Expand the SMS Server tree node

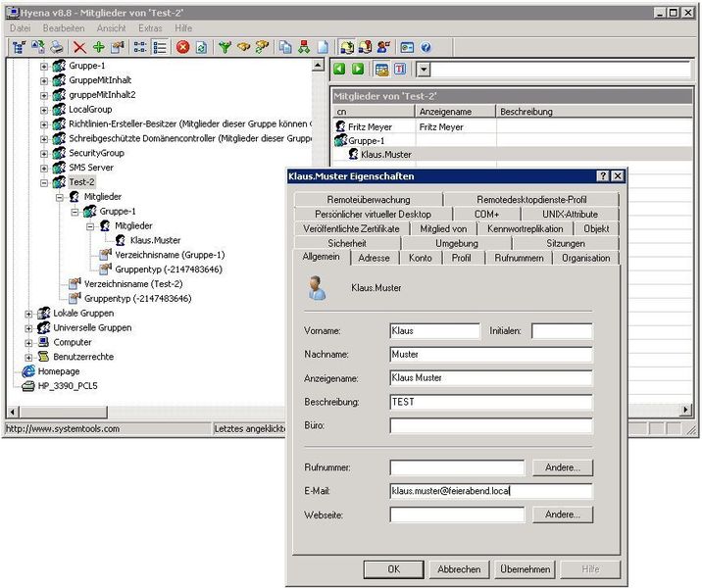(x=44, y=169)
